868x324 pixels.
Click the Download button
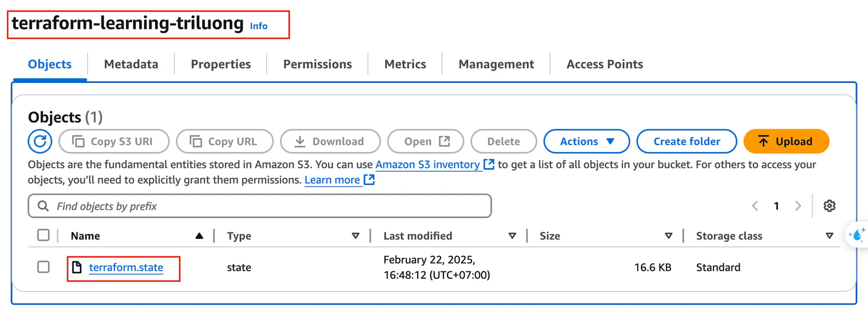tap(330, 141)
